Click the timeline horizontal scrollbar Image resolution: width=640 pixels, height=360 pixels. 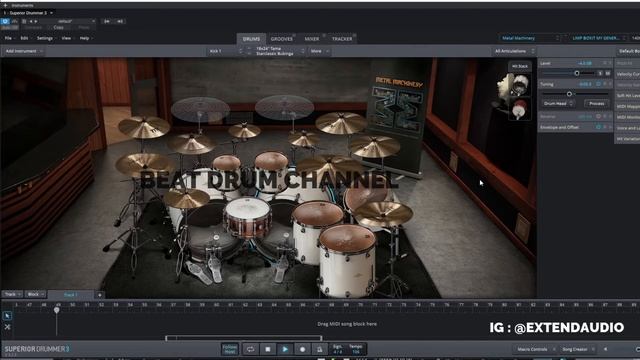(244, 338)
